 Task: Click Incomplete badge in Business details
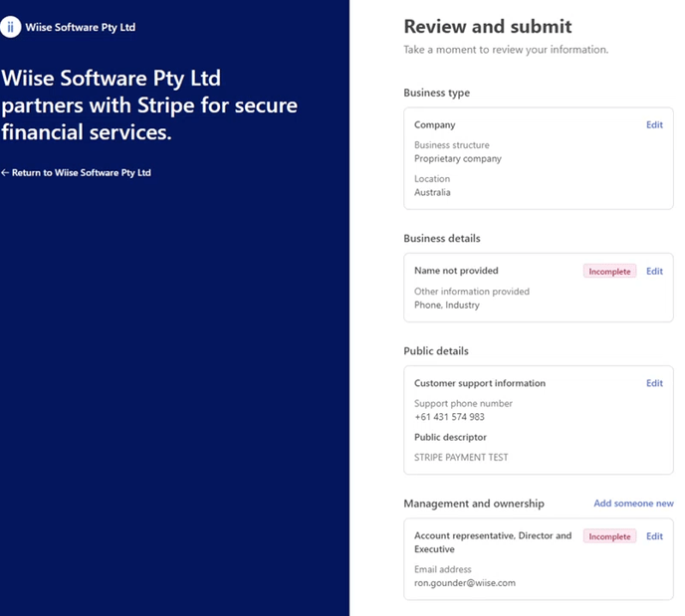pyautogui.click(x=609, y=271)
